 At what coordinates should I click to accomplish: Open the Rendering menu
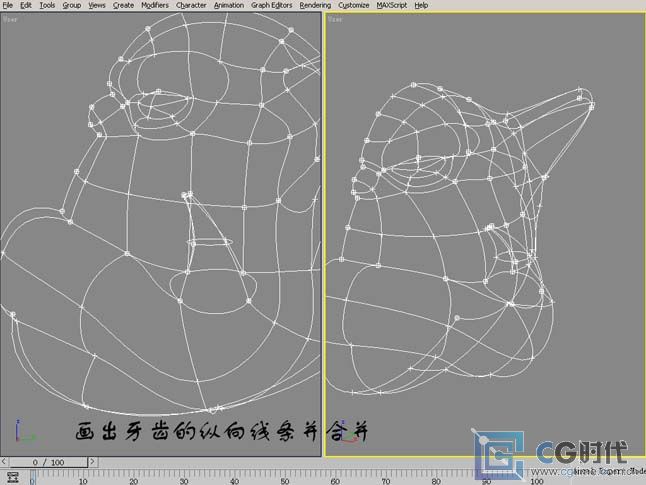click(315, 5)
